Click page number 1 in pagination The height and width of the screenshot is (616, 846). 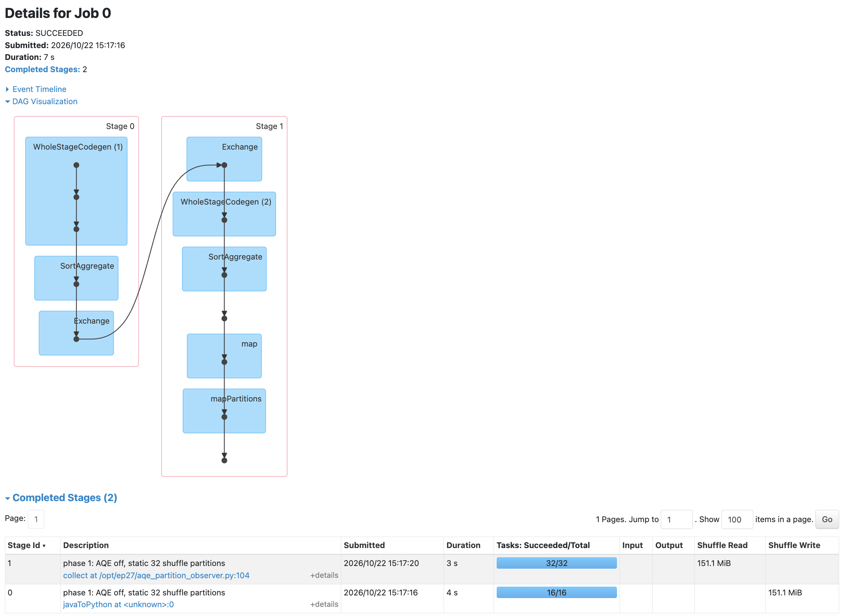36,519
